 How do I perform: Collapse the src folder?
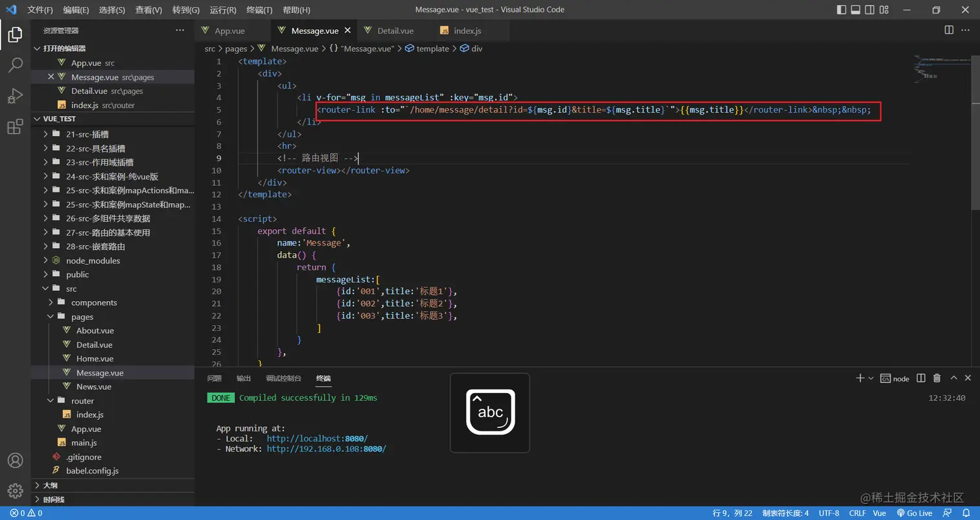coord(113,289)
